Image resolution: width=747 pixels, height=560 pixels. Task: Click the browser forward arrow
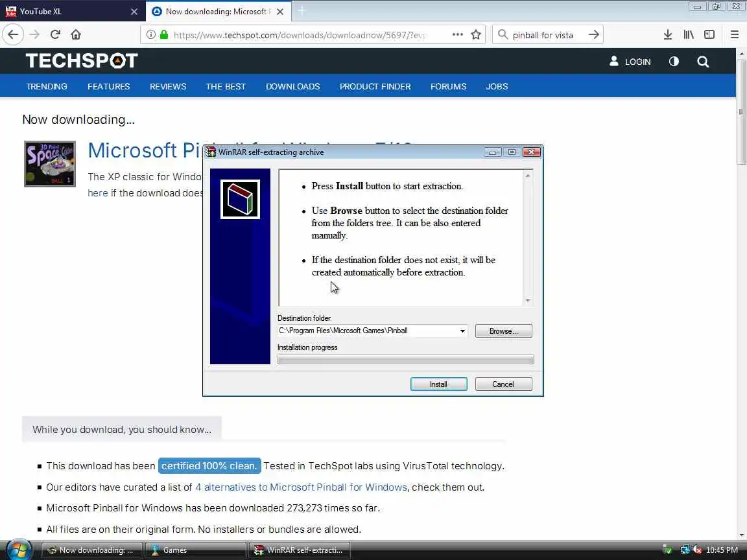[x=34, y=34]
